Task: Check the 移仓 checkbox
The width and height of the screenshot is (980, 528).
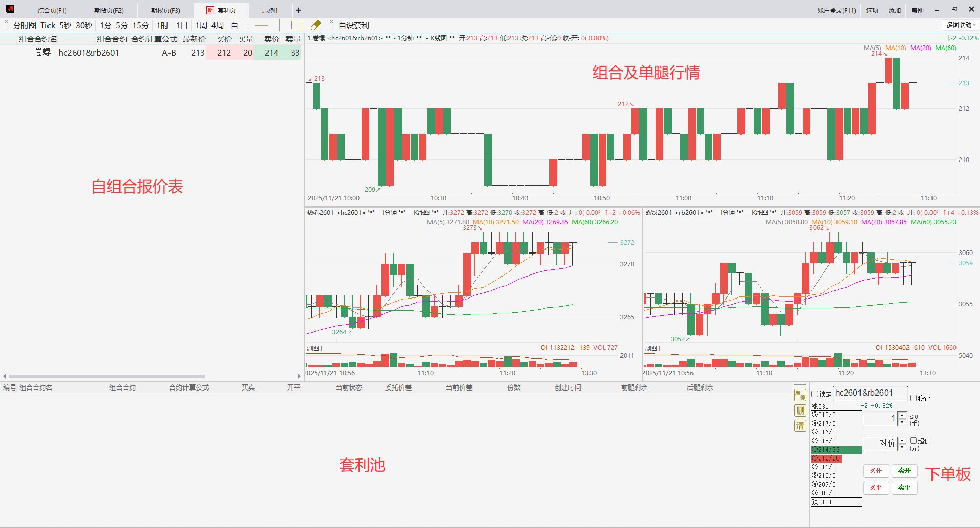Action: click(913, 398)
